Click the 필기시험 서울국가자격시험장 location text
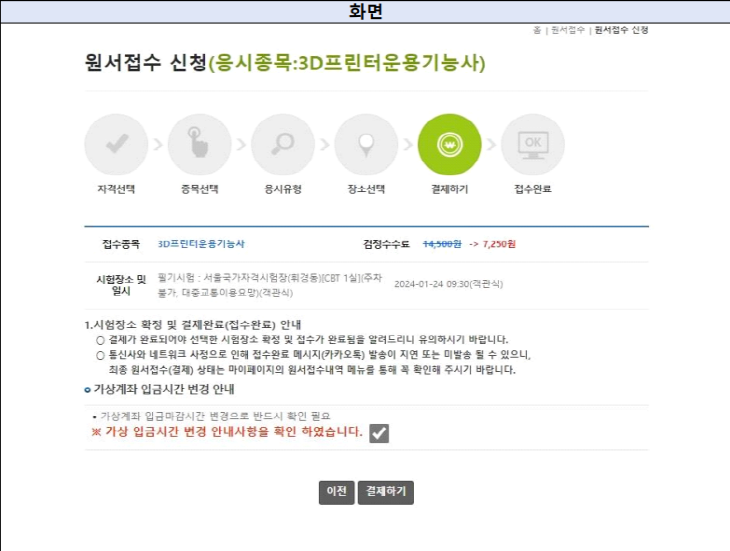Image resolution: width=730 pixels, height=551 pixels. 270,285
